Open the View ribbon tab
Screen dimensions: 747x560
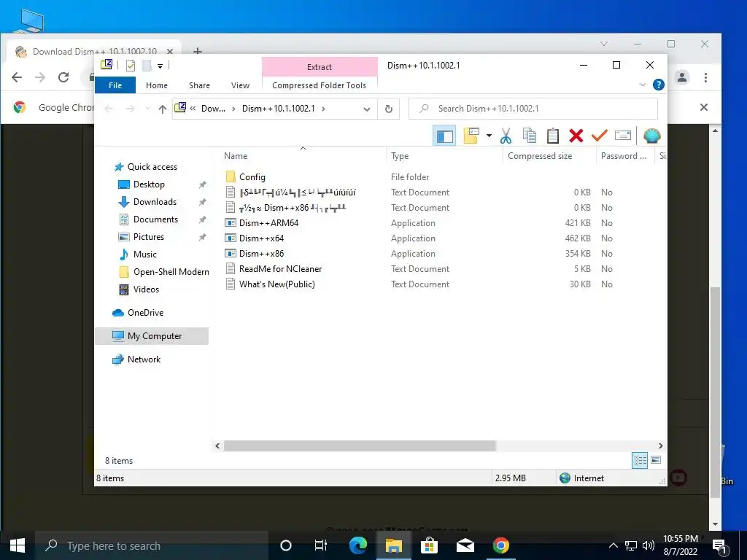coord(240,85)
